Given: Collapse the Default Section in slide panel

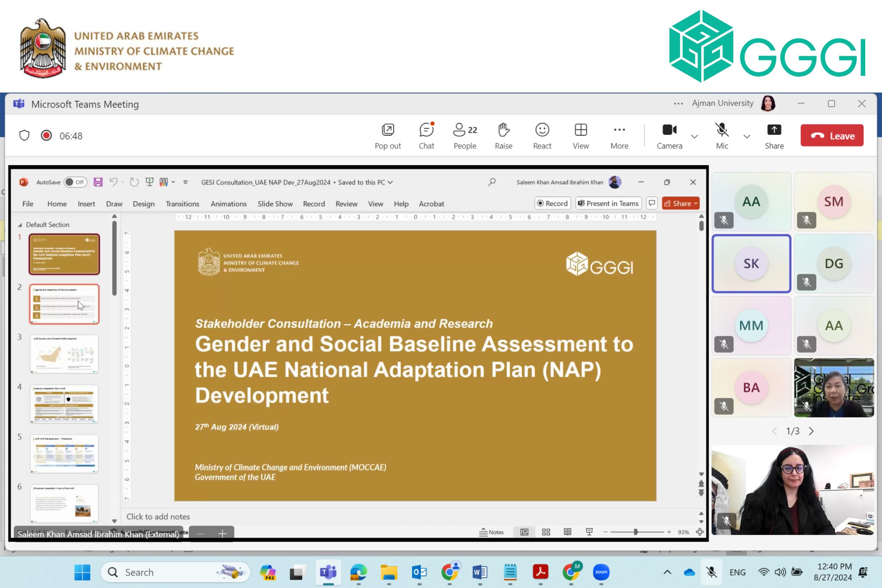Looking at the screenshot, I should point(20,225).
